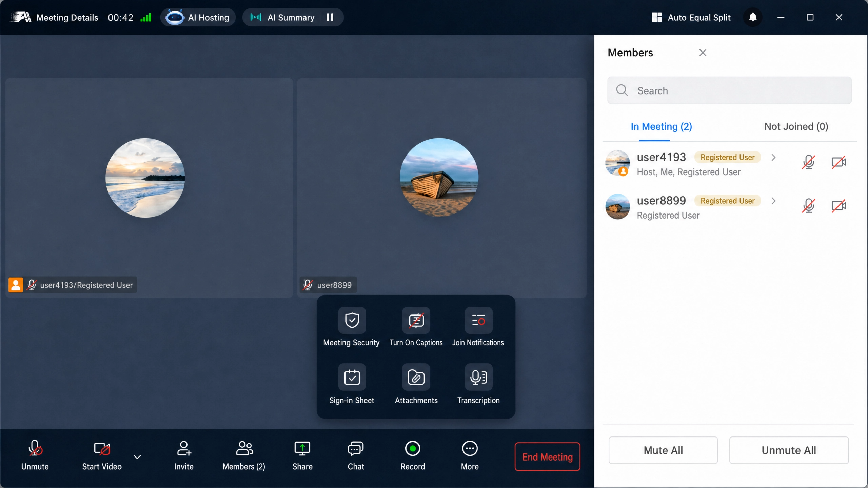The height and width of the screenshot is (488, 868).
Task: Unmute your microphone in toolbar
Action: pyautogui.click(x=35, y=455)
